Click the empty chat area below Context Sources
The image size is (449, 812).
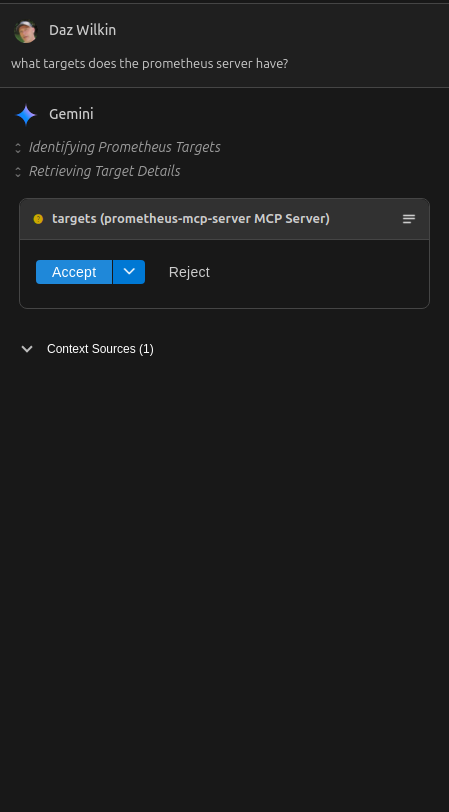point(224,570)
